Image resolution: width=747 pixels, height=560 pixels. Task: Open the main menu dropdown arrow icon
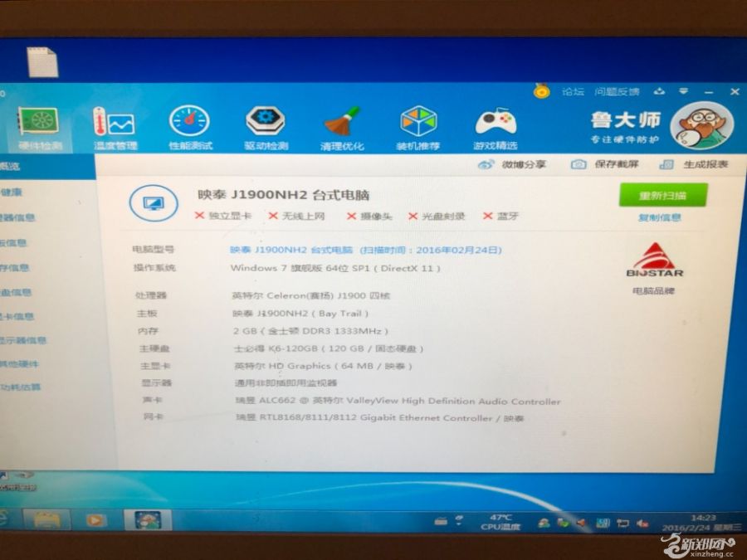684,91
